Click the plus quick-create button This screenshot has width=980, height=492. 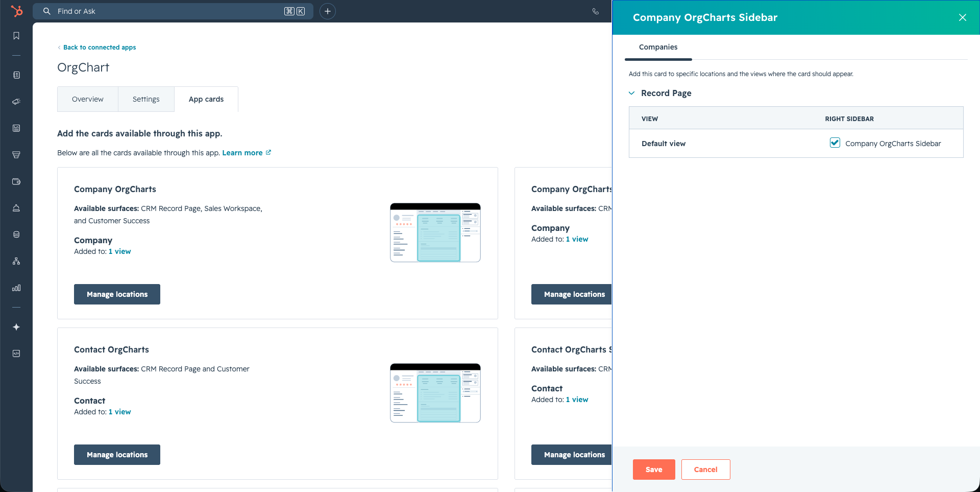click(x=328, y=11)
